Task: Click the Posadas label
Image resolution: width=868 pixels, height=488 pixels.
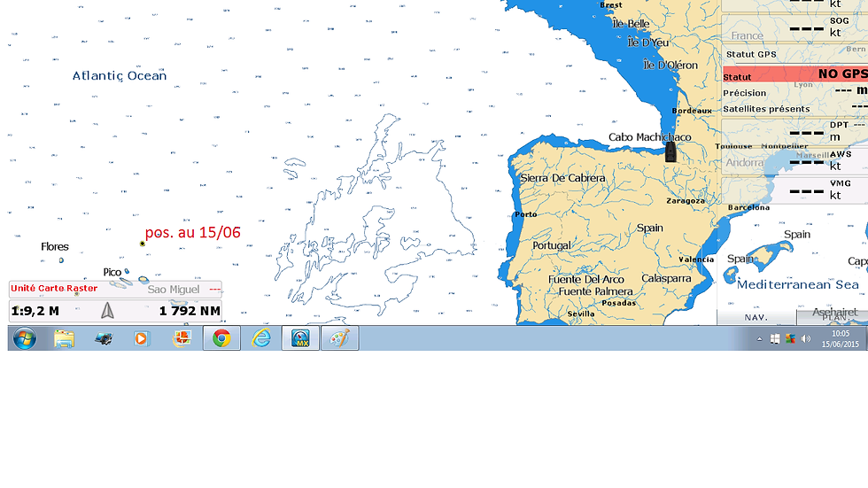Action: 618,303
